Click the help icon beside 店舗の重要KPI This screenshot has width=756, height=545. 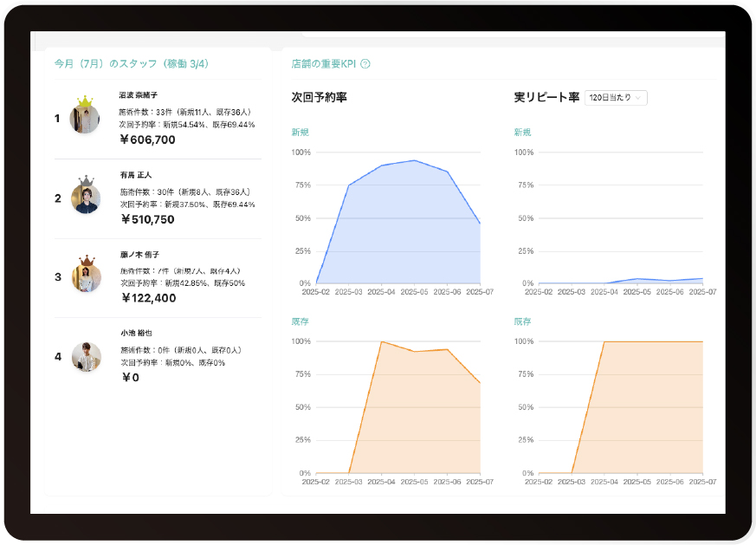(365, 63)
